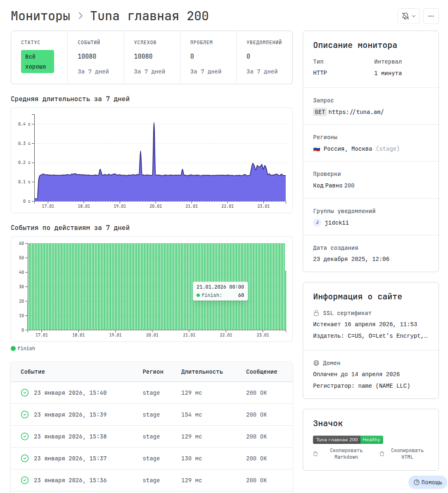
Task: Click success check icon for 15:40 event
Action: pyautogui.click(x=25, y=393)
